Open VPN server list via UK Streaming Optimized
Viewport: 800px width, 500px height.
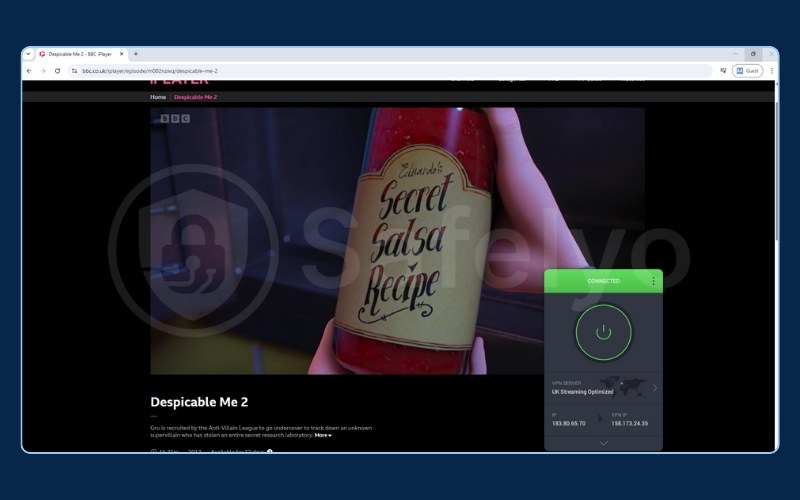click(603, 388)
